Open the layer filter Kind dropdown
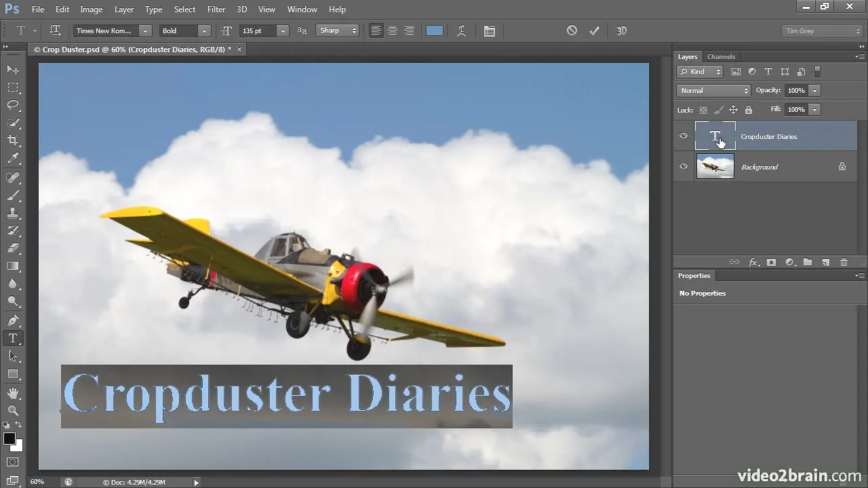Viewport: 868px width, 488px height. pyautogui.click(x=701, y=71)
